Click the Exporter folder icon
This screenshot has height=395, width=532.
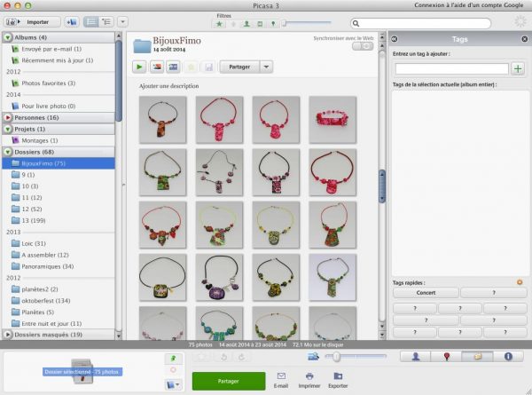pos(338,381)
